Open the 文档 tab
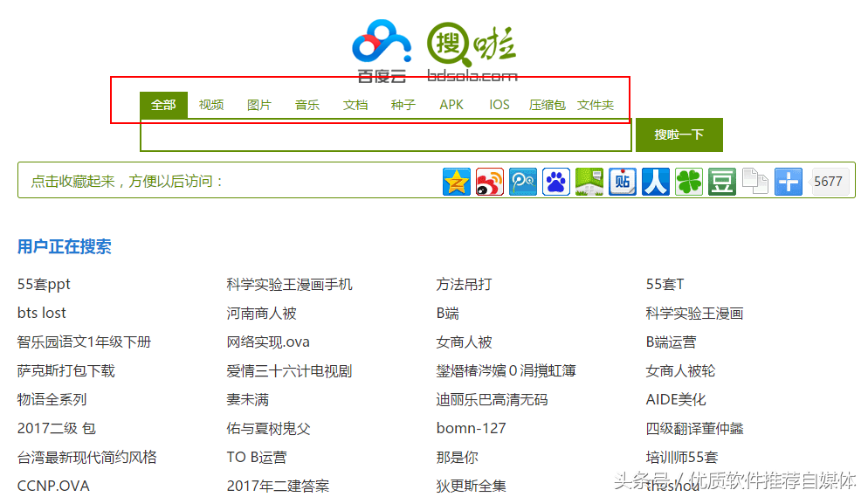 tap(355, 105)
